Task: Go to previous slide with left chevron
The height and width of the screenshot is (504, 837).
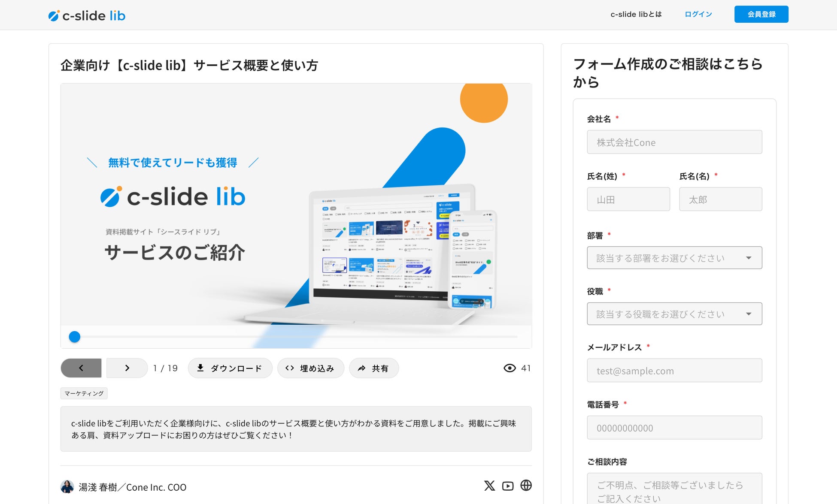Action: (x=81, y=368)
